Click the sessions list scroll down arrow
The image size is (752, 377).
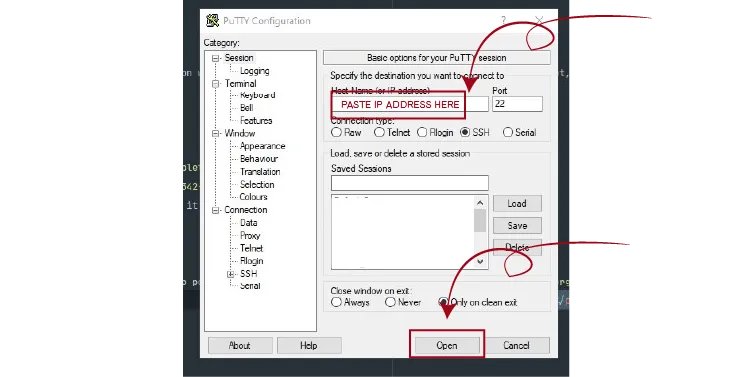[480, 262]
